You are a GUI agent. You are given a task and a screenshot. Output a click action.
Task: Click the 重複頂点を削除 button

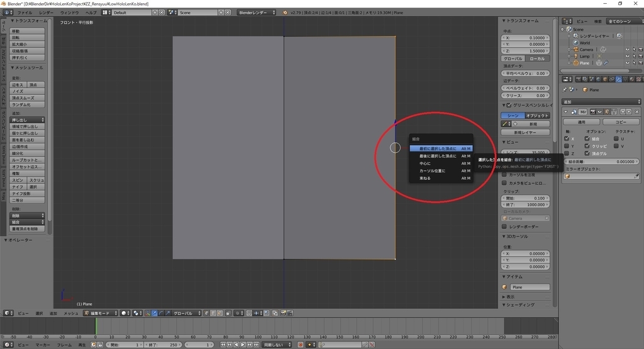coord(27,229)
